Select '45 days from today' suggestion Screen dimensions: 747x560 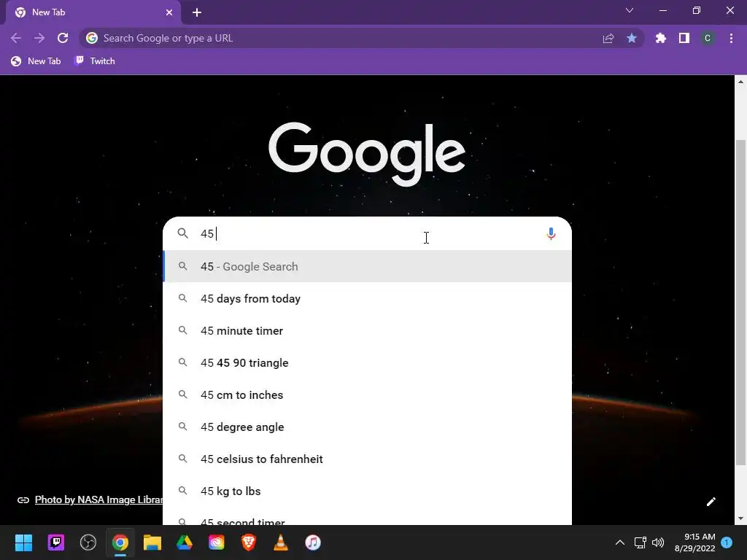pyautogui.click(x=367, y=298)
